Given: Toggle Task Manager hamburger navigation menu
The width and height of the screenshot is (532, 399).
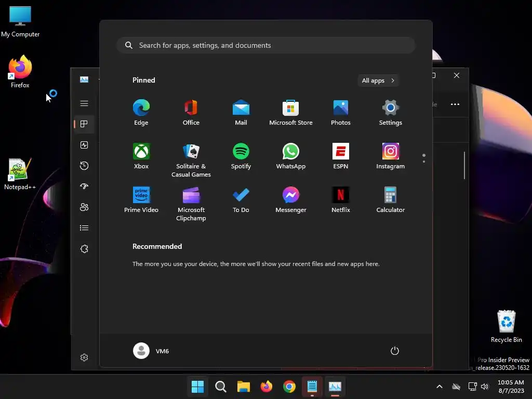Looking at the screenshot, I should [x=84, y=103].
